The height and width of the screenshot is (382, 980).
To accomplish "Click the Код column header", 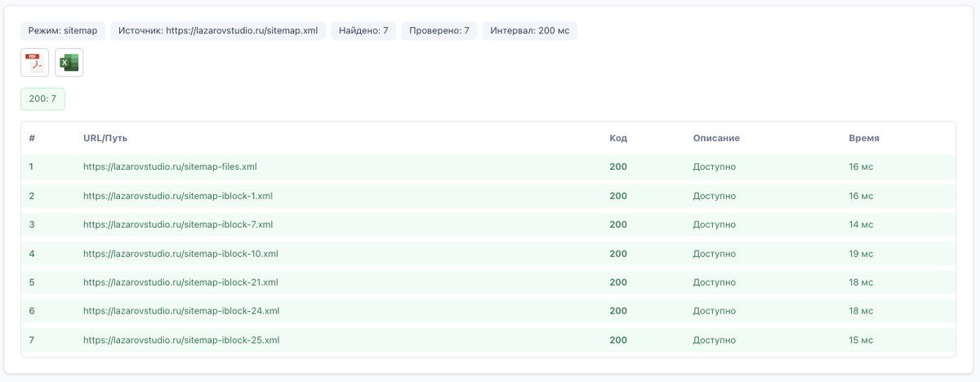I will point(618,138).
